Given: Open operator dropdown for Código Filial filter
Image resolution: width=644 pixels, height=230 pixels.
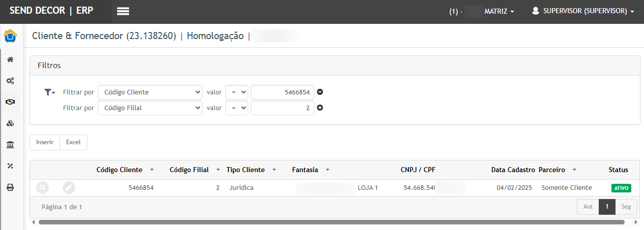Looking at the screenshot, I should click(237, 108).
